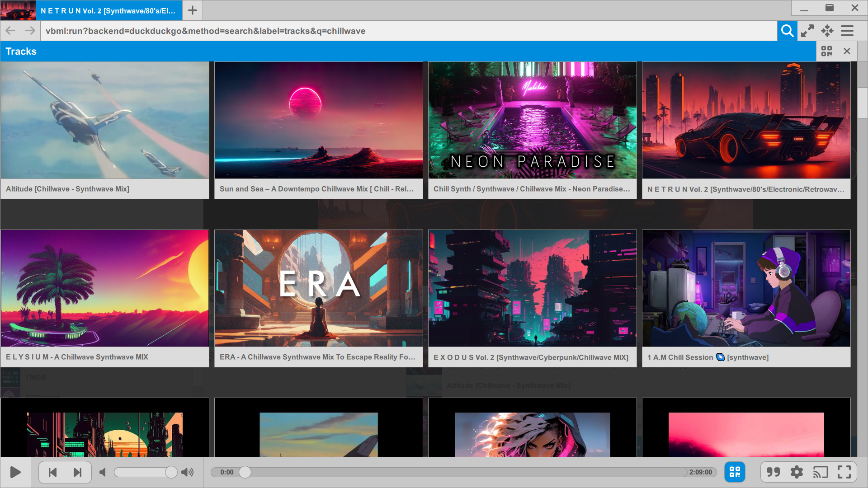Skip to previous track
The height and width of the screenshot is (488, 868).
[52, 472]
